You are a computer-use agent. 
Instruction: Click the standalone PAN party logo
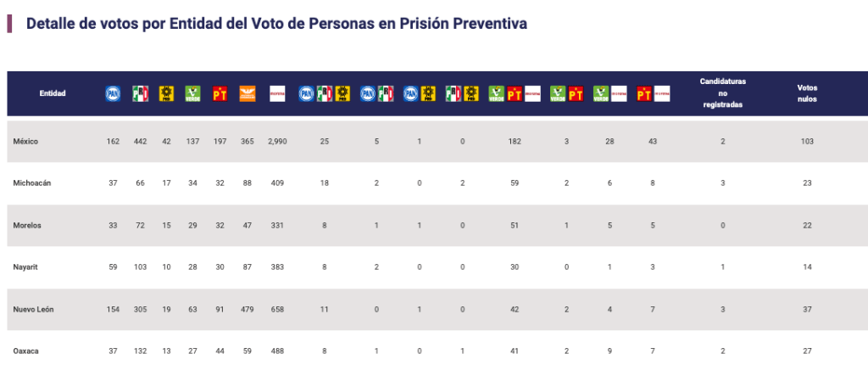point(113,93)
